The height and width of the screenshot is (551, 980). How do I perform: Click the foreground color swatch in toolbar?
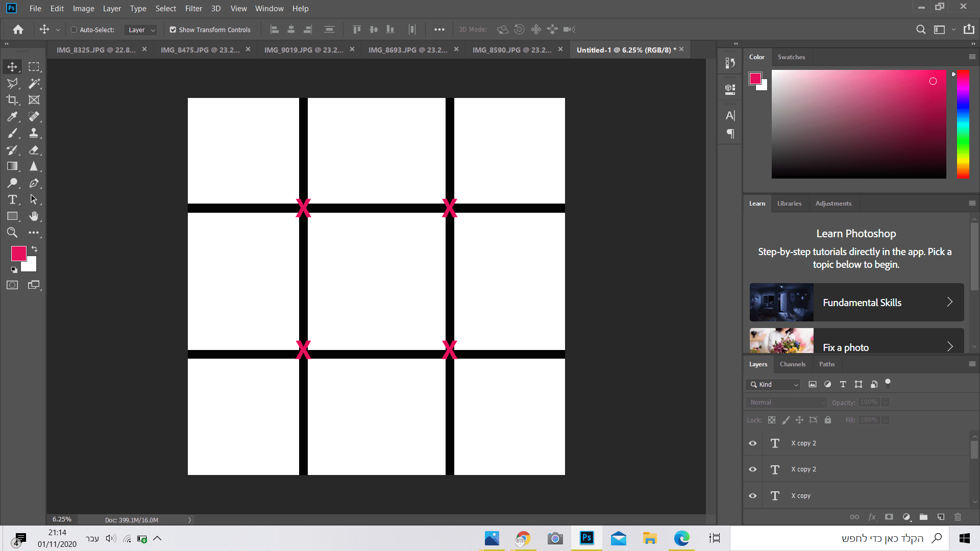click(x=18, y=254)
